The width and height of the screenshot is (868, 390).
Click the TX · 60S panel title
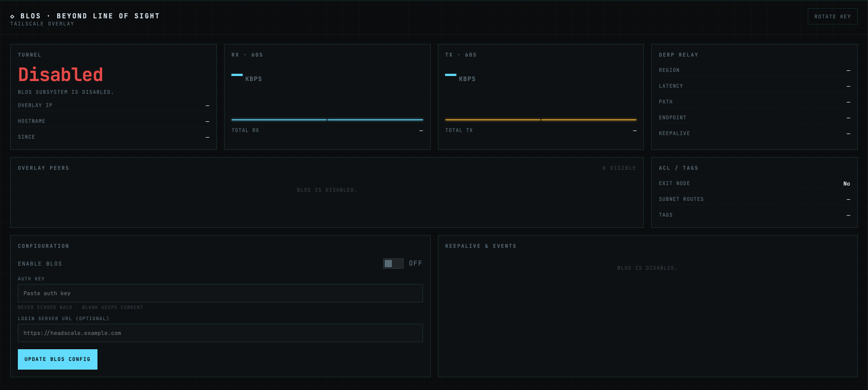click(461, 55)
